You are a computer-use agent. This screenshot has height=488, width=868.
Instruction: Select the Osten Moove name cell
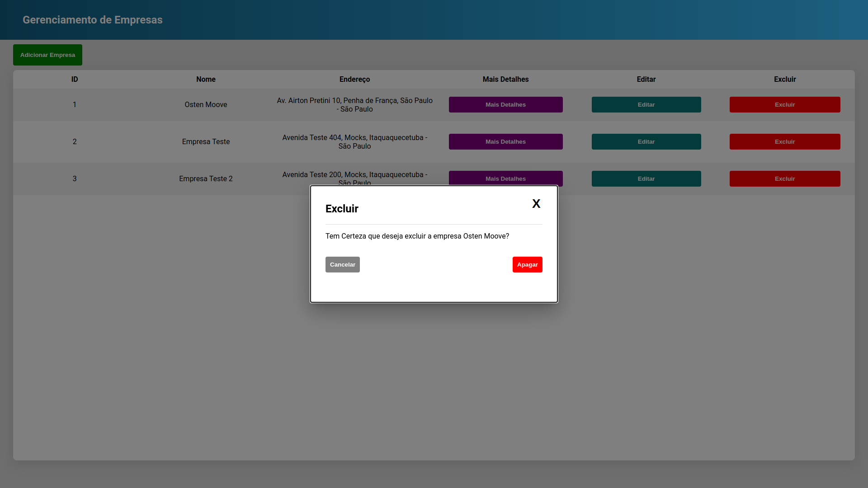[206, 105]
